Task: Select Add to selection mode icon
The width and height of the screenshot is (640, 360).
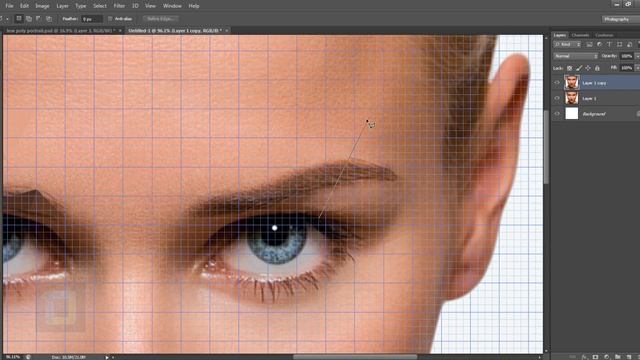Action: click(x=29, y=19)
